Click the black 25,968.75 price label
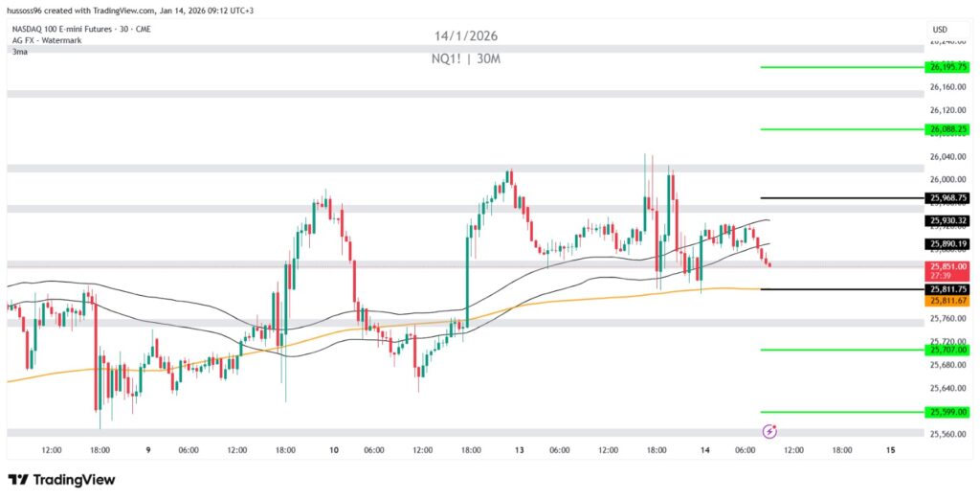 pyautogui.click(x=947, y=198)
